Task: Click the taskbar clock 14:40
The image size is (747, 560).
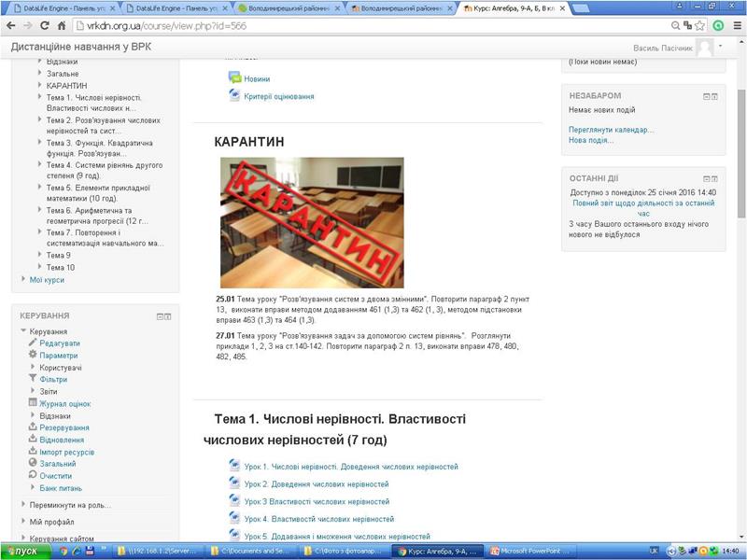Action: point(730,552)
